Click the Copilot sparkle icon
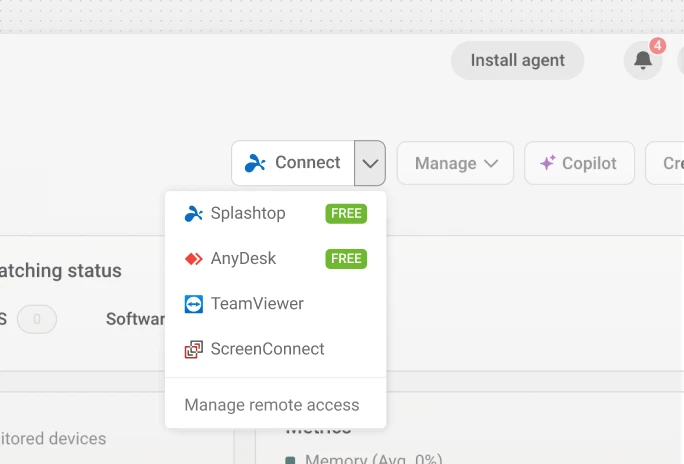This screenshot has height=464, width=684. (x=547, y=162)
